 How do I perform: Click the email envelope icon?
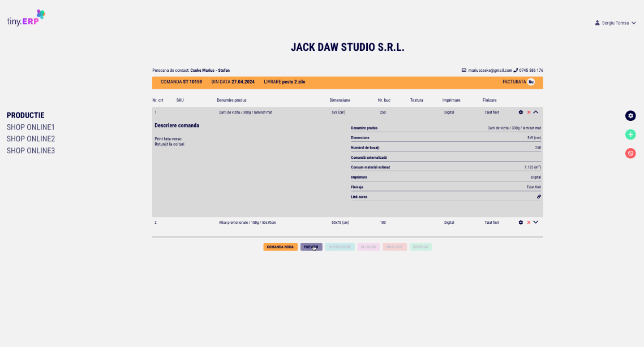(463, 70)
